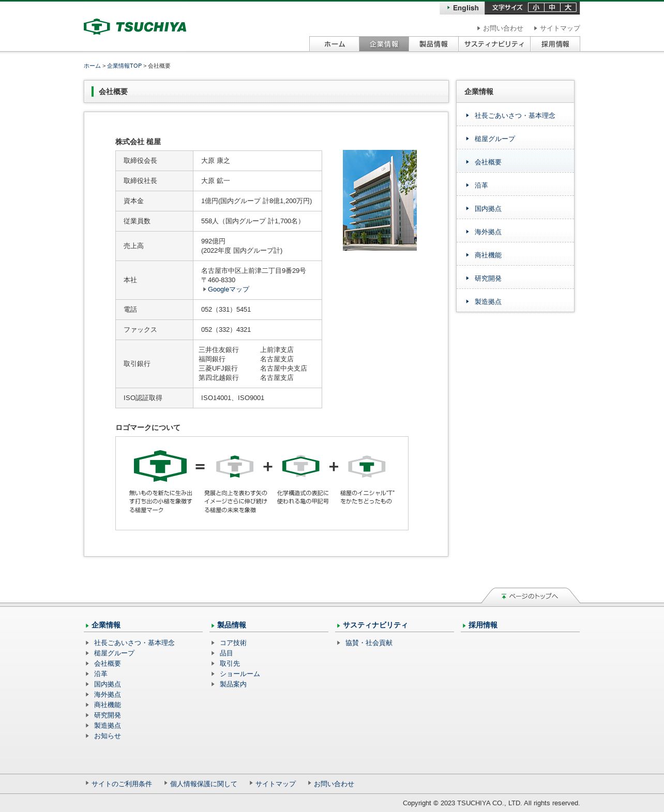This screenshot has height=812, width=664.
Task: Open footer link 国内拠点
Action: click(x=107, y=684)
